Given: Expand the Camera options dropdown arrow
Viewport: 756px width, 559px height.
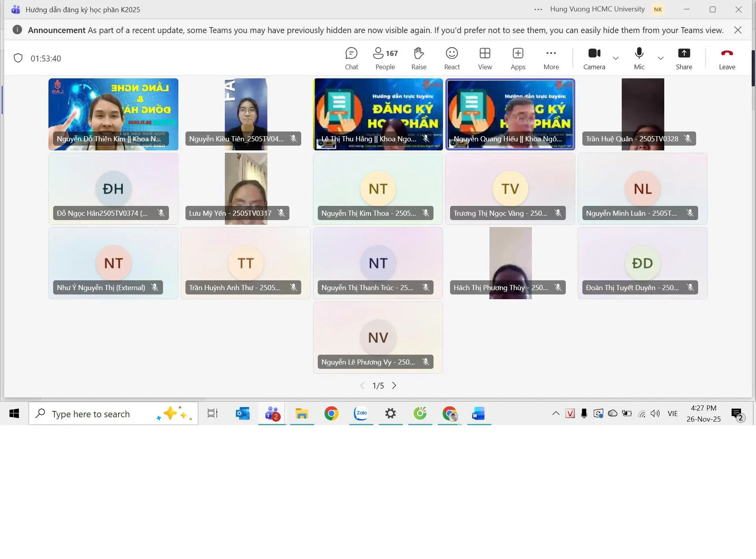Looking at the screenshot, I should pos(616,58).
